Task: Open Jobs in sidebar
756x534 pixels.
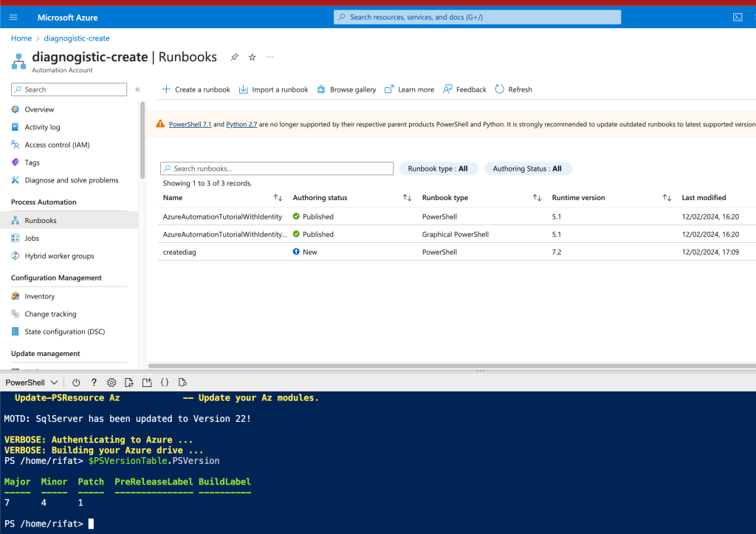Action: [x=31, y=239]
